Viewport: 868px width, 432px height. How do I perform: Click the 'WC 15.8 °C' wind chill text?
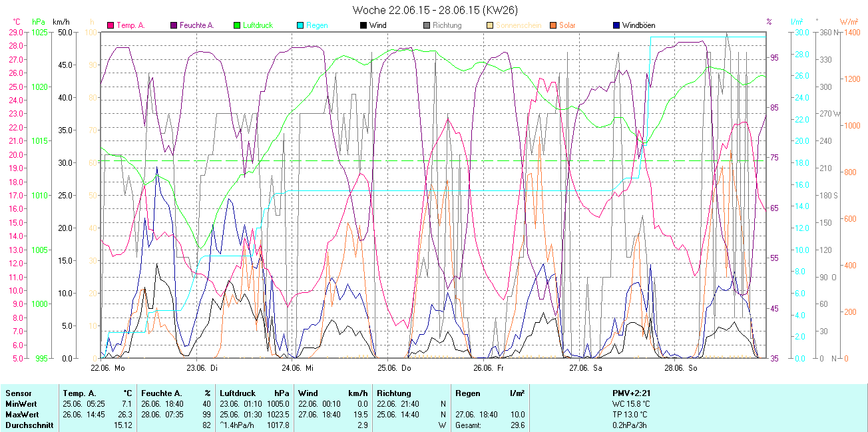click(x=632, y=404)
